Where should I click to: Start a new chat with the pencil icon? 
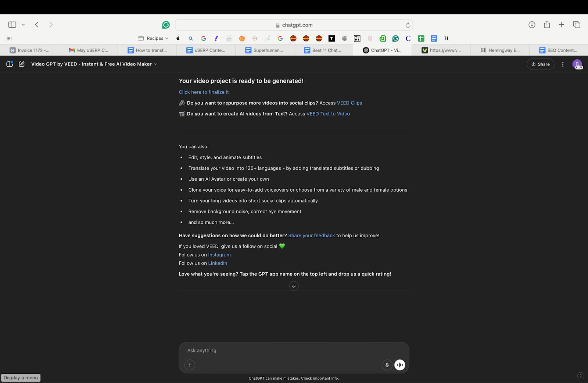tap(22, 64)
